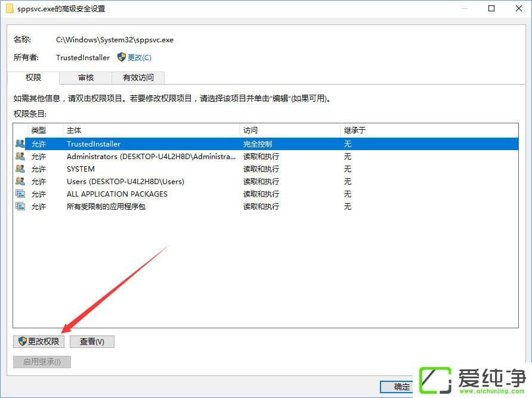Switch to the 有效访问 tab
This screenshot has width=532, height=398.
pos(138,77)
